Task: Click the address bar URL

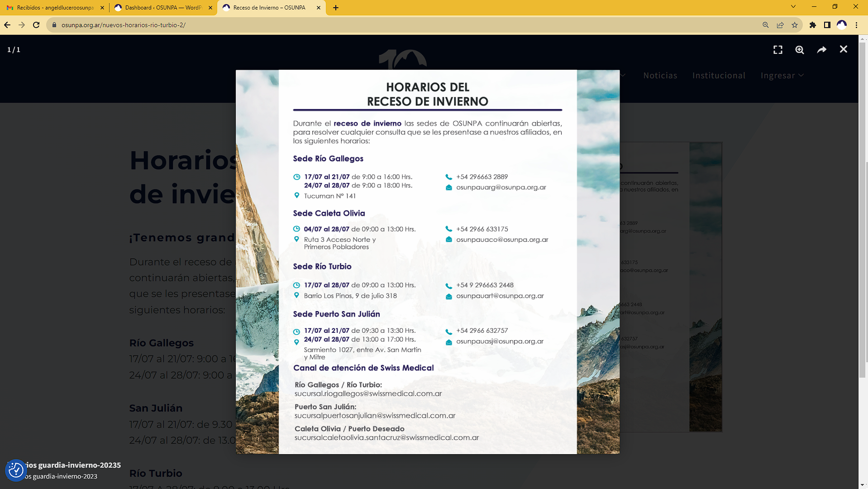Action: coord(124,25)
